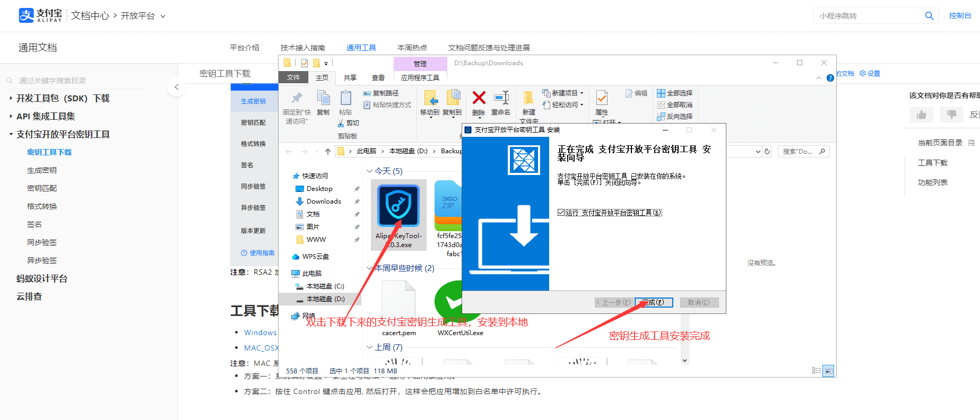Screen dimensions: 980x420
Task: Open the Easy access (轻松访问) dropdown
Action: tap(562, 105)
